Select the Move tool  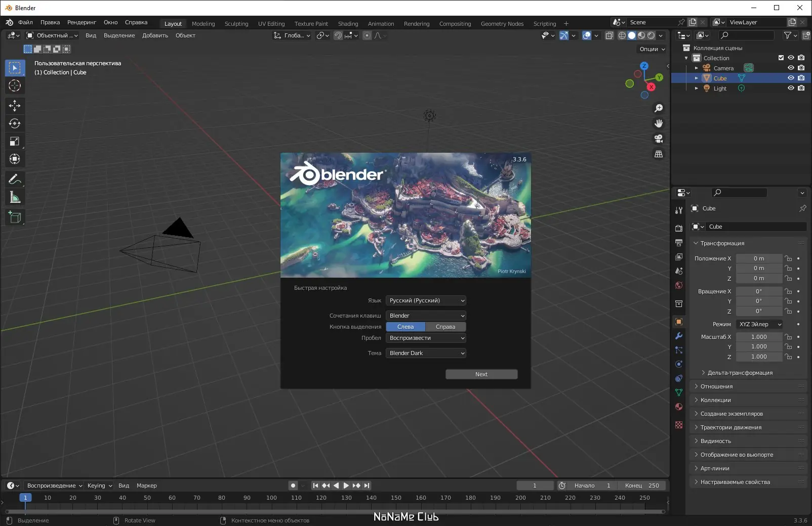point(15,106)
